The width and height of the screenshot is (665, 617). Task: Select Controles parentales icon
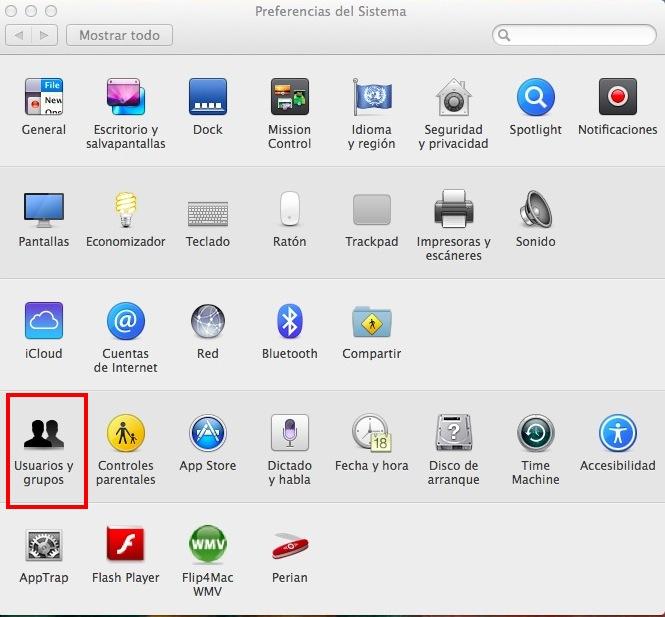126,433
